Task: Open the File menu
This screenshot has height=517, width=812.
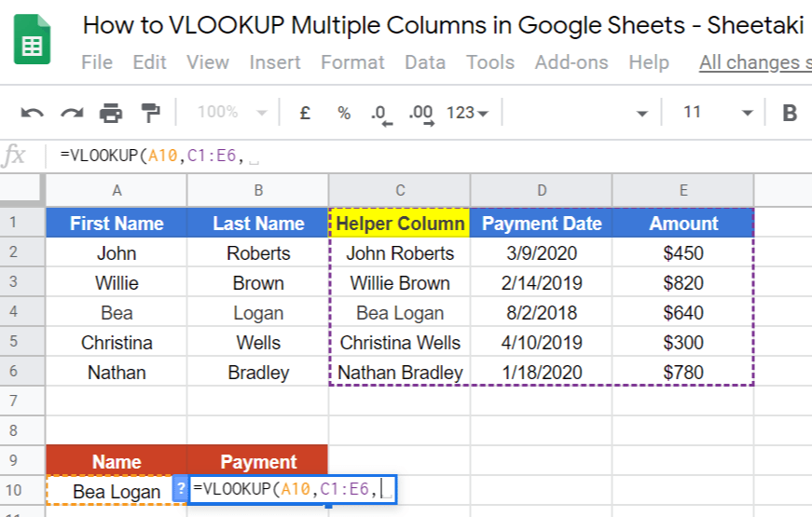Action: (97, 62)
